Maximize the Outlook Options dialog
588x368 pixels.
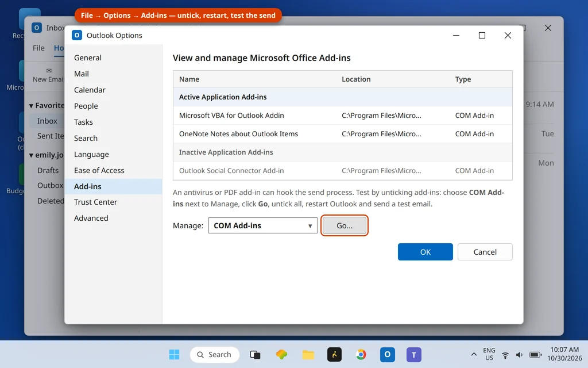click(x=482, y=35)
